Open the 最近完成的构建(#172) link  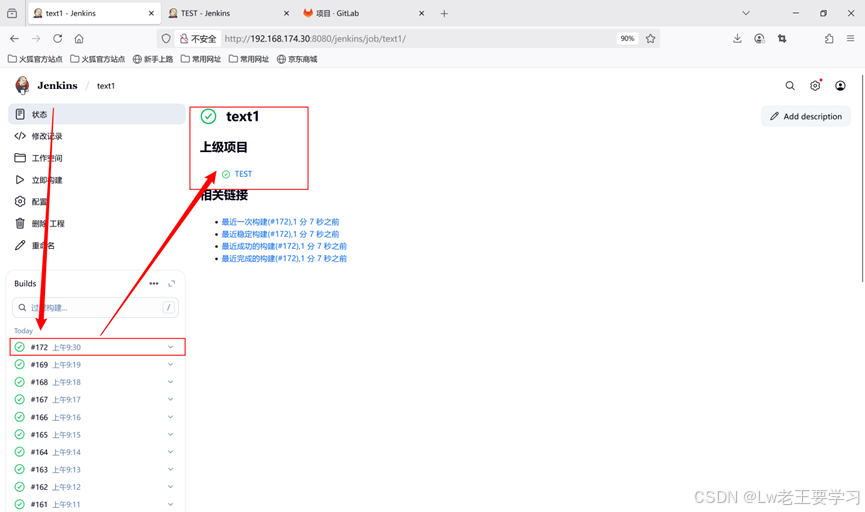click(284, 258)
